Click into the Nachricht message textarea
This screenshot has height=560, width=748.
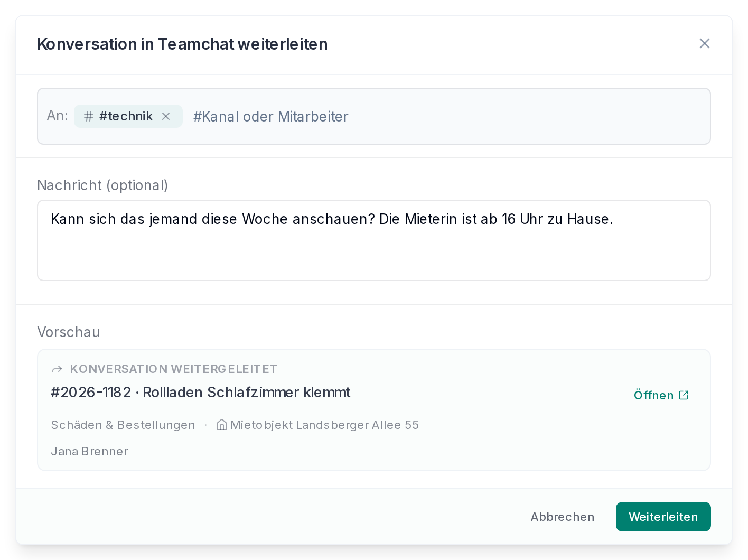(x=374, y=240)
